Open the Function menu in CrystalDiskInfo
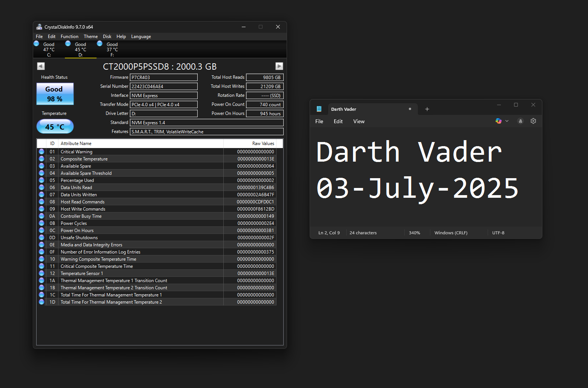588x388 pixels. [69, 37]
